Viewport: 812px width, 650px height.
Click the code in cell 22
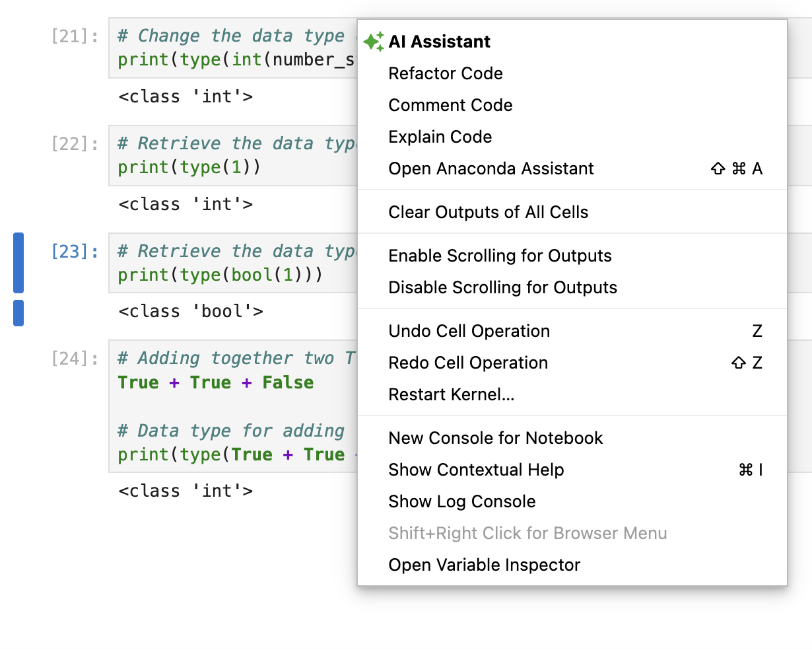pyautogui.click(x=189, y=167)
